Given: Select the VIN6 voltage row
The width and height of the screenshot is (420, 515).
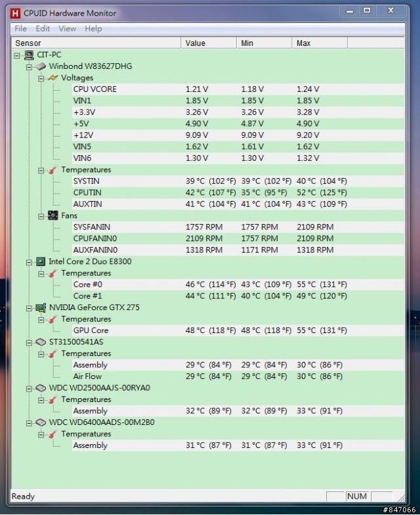Looking at the screenshot, I should pyautogui.click(x=238, y=158).
